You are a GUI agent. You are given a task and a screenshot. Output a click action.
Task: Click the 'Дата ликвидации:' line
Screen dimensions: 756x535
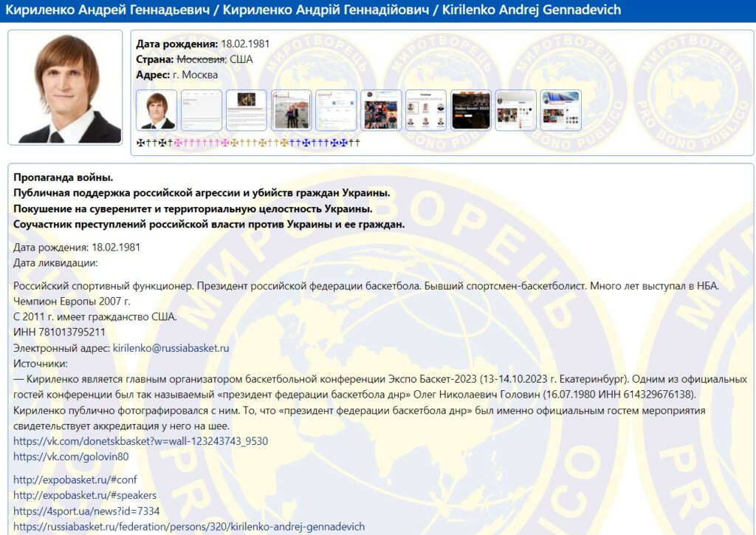[x=55, y=263]
